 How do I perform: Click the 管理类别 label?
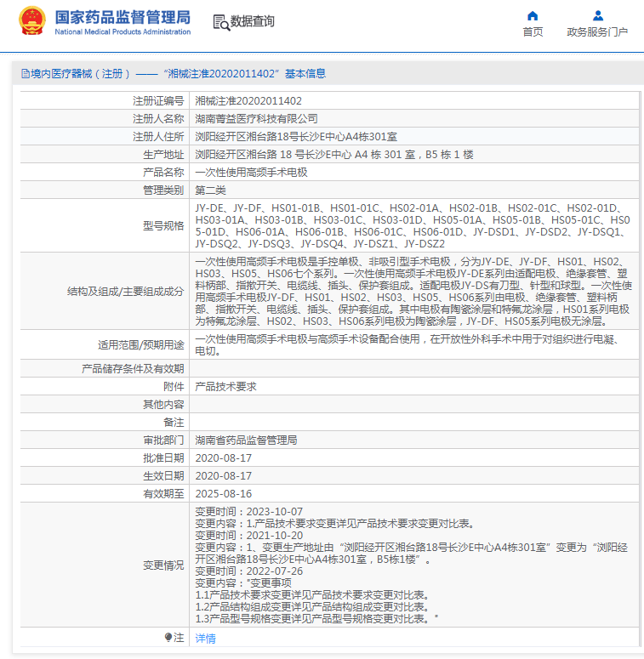click(x=163, y=190)
